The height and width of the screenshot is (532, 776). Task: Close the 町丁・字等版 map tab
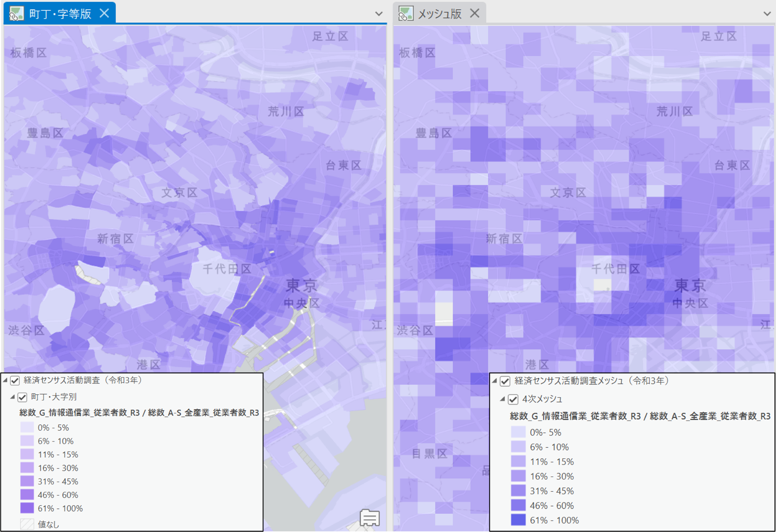pyautogui.click(x=104, y=13)
